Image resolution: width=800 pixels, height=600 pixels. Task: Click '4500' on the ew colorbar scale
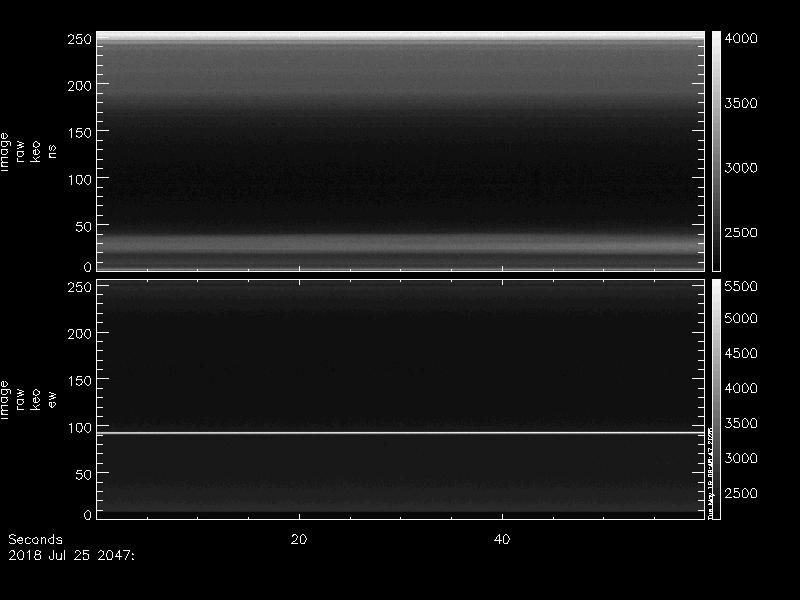pos(741,354)
